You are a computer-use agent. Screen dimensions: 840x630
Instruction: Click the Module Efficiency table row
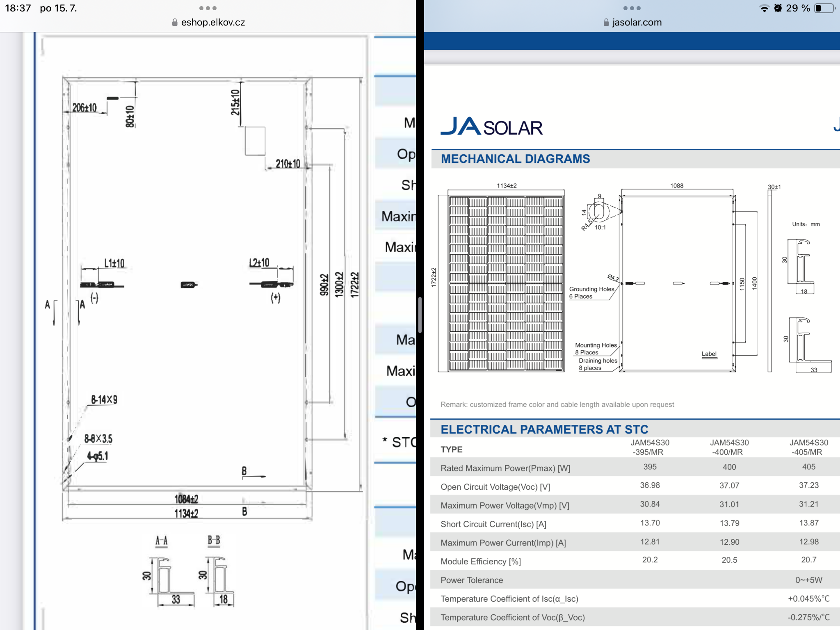tap(481, 562)
